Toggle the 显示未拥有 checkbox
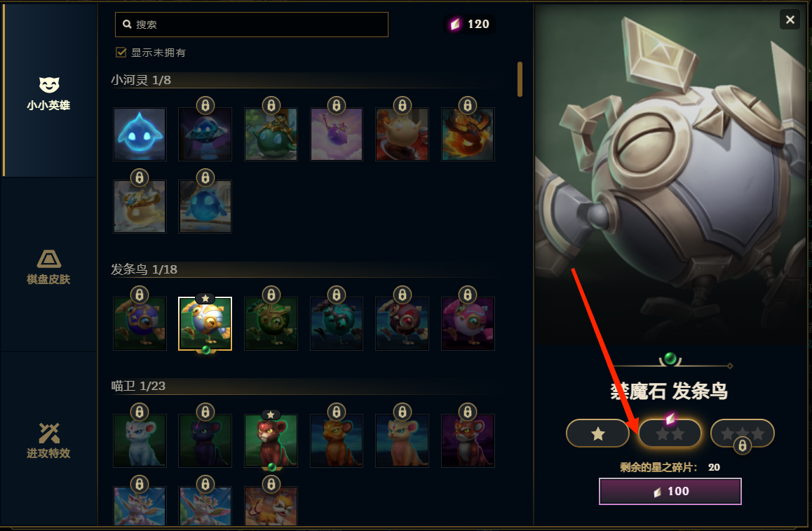Viewport: 812px width, 531px height. click(121, 53)
